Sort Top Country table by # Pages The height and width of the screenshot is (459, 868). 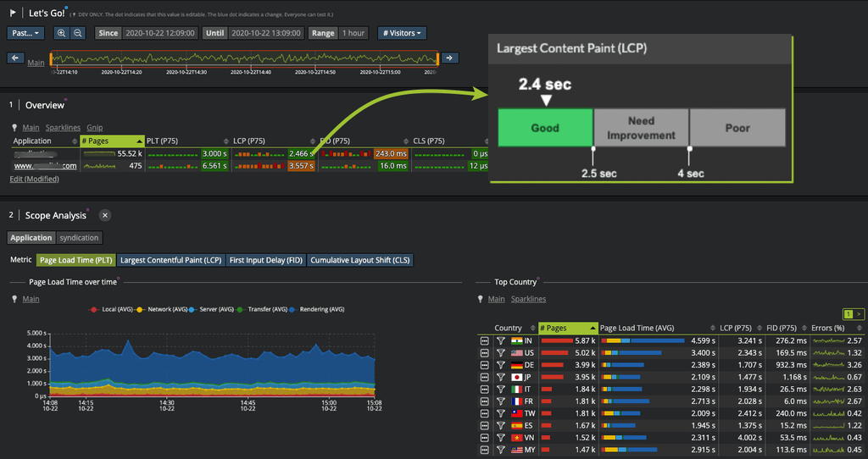568,328
